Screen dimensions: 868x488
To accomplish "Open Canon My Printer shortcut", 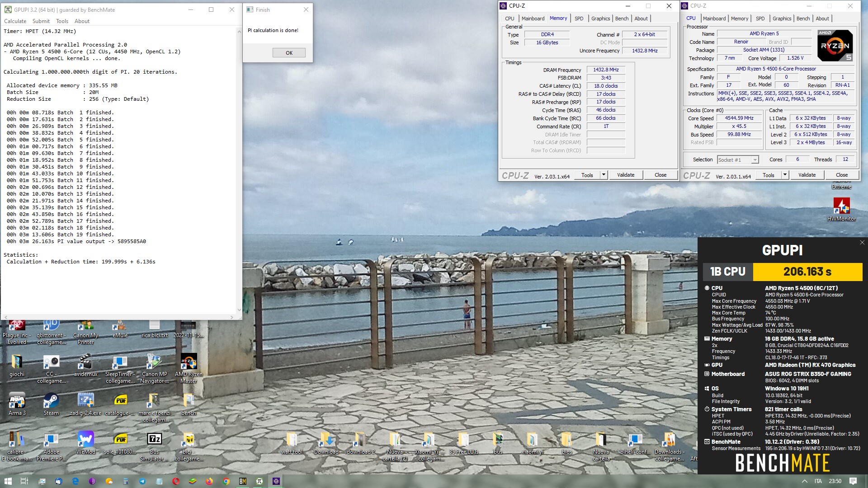I will pos(85,333).
